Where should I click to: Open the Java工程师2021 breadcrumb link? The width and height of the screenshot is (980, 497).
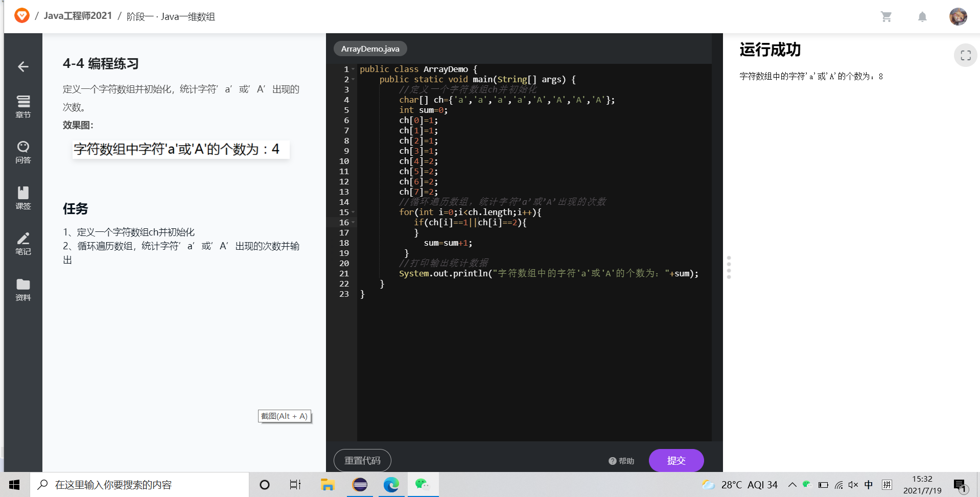pos(78,16)
